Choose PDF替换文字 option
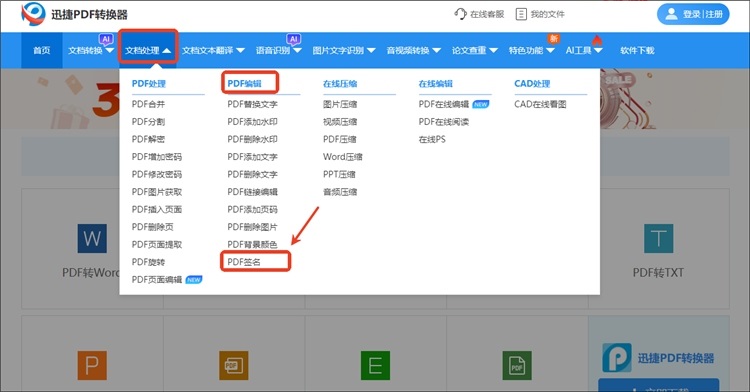750x392 pixels. click(x=253, y=104)
